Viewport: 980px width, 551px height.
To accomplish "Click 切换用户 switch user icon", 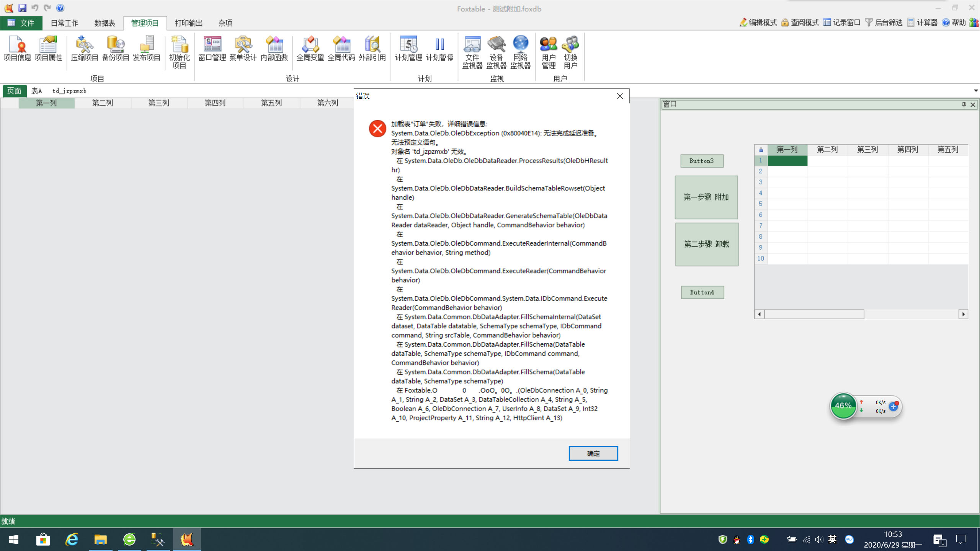I will [570, 52].
